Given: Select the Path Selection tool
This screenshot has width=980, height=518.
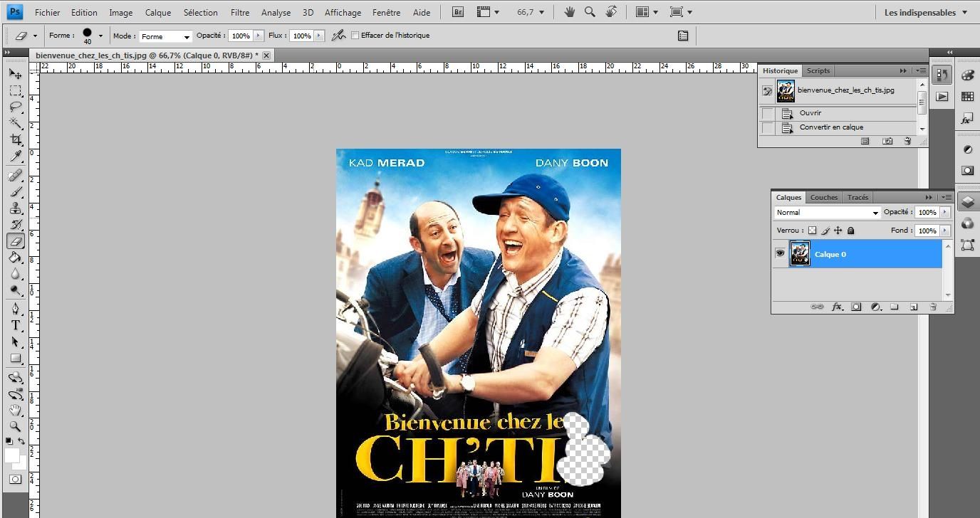Looking at the screenshot, I should (x=15, y=342).
